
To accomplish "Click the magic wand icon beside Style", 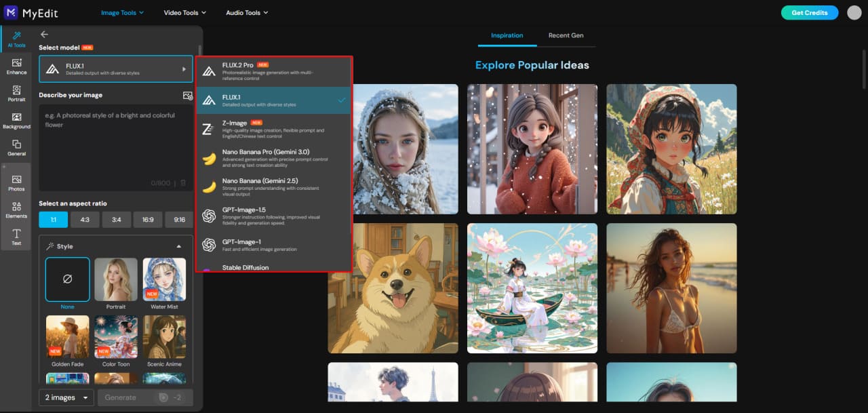I will (x=50, y=246).
